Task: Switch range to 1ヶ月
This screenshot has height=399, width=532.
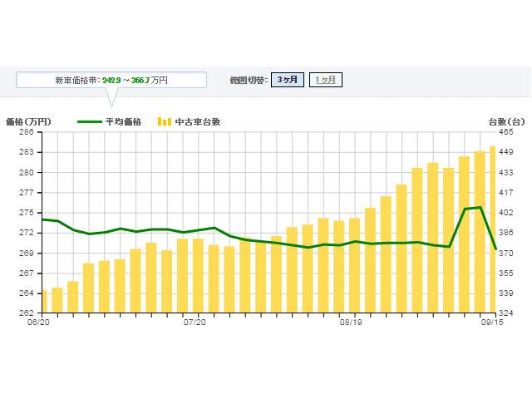Action: click(326, 80)
